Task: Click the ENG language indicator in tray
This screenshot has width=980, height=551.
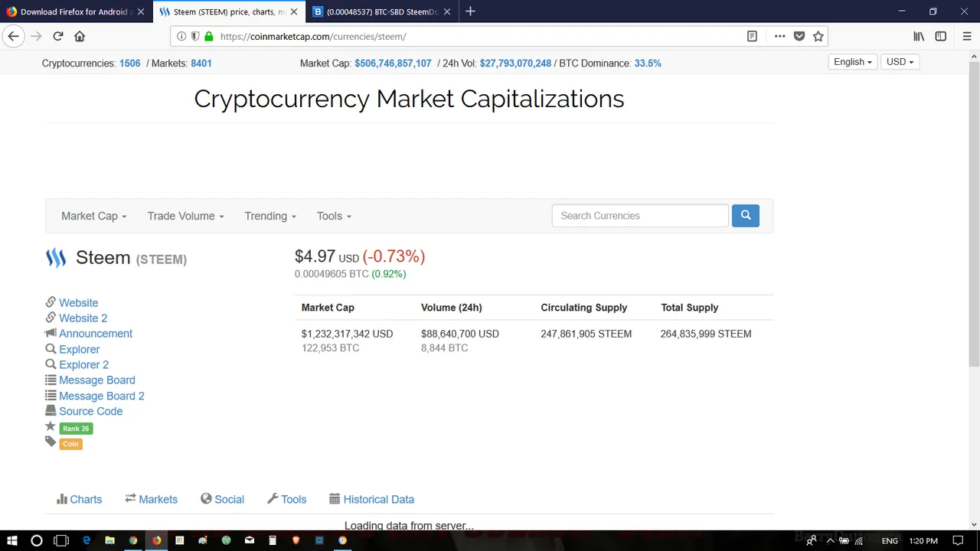Action: [890, 540]
